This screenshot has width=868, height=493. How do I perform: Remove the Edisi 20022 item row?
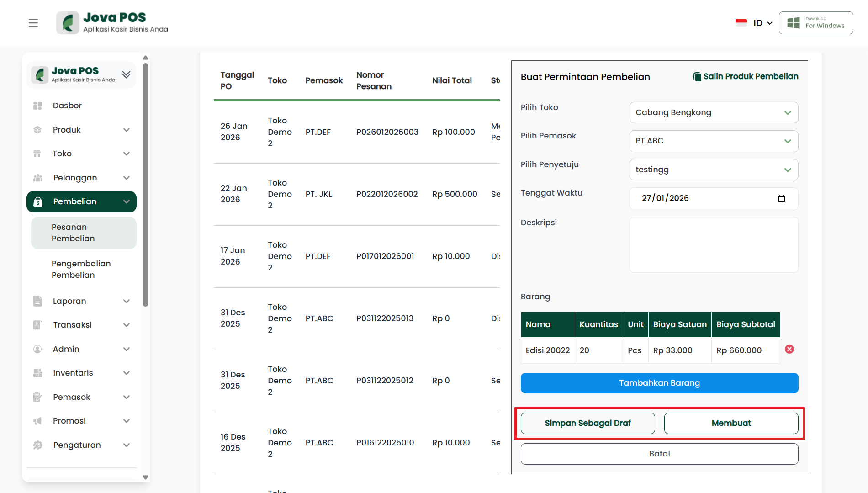[789, 350]
